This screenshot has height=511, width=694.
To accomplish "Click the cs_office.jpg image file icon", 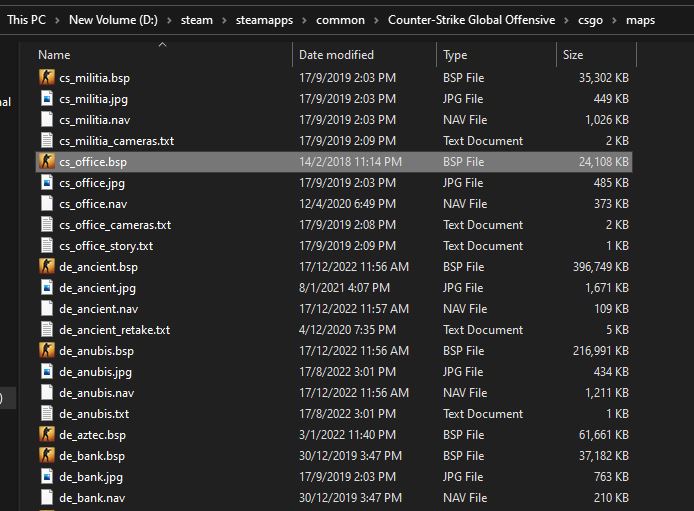I will 46,182.
